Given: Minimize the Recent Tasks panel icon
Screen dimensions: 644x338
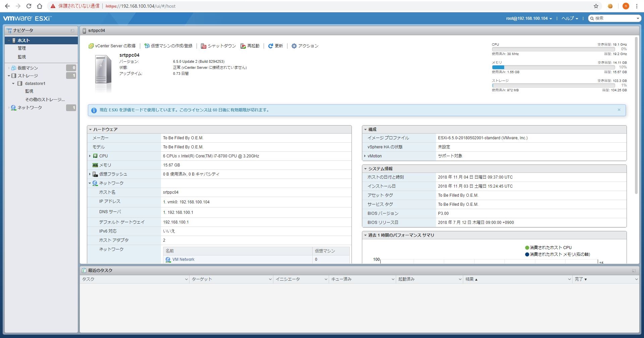Looking at the screenshot, I should [634, 271].
